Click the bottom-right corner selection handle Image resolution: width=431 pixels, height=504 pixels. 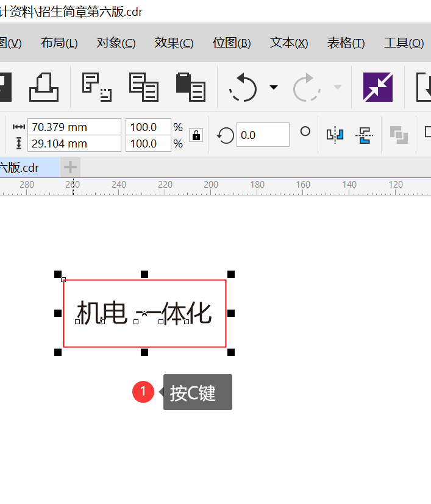[x=231, y=352]
